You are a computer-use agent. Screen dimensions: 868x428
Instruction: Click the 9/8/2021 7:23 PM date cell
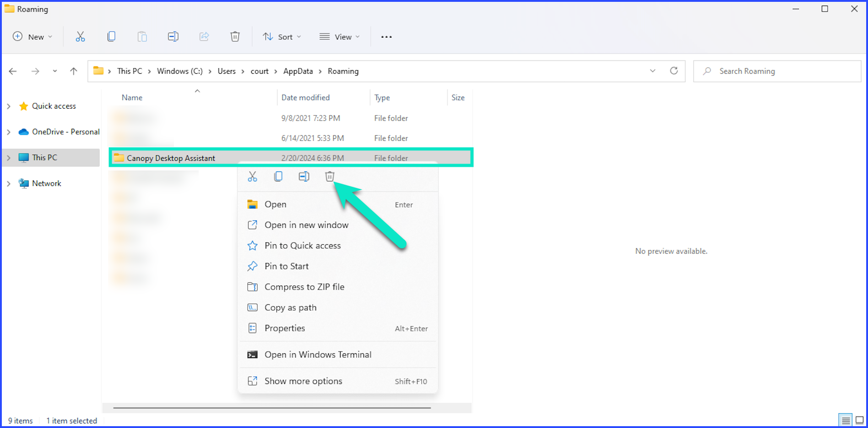(311, 118)
